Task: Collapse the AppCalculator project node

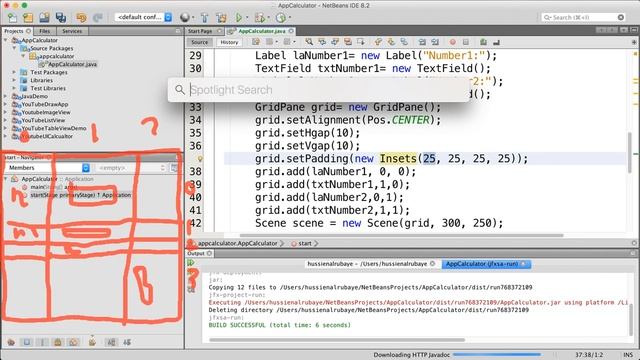Action: click(x=6, y=40)
